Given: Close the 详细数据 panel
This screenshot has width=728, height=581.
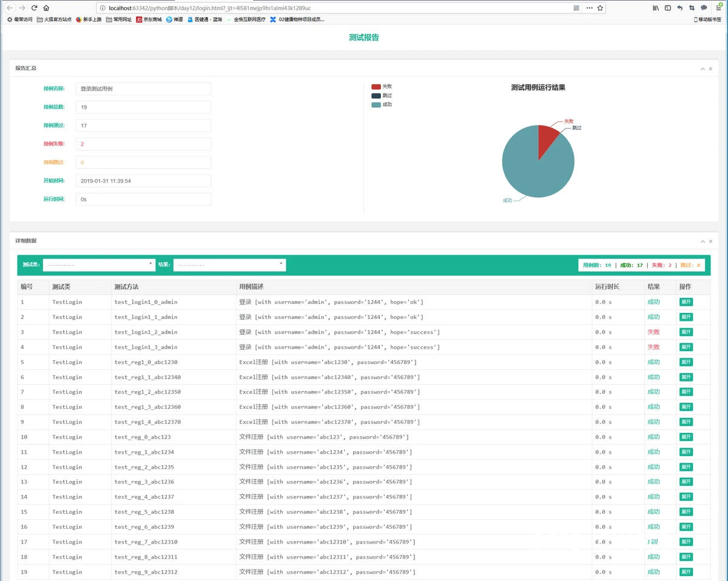Looking at the screenshot, I should (710, 241).
